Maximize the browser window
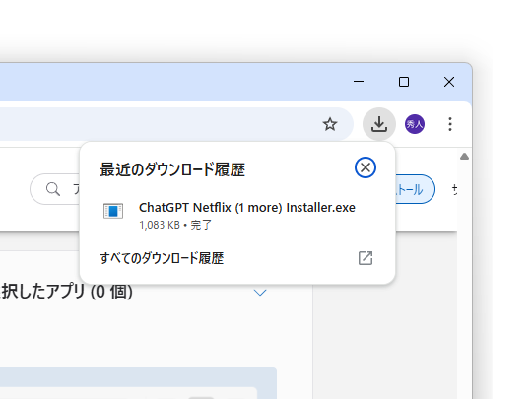This screenshot has width=532, height=399. (x=404, y=82)
